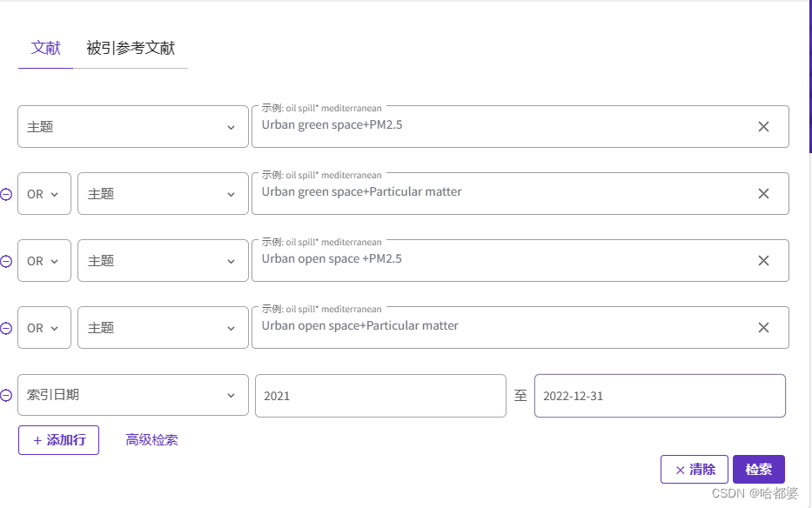Remove the 索引日期 row
The width and height of the screenshot is (812, 508).
pyautogui.click(x=6, y=396)
